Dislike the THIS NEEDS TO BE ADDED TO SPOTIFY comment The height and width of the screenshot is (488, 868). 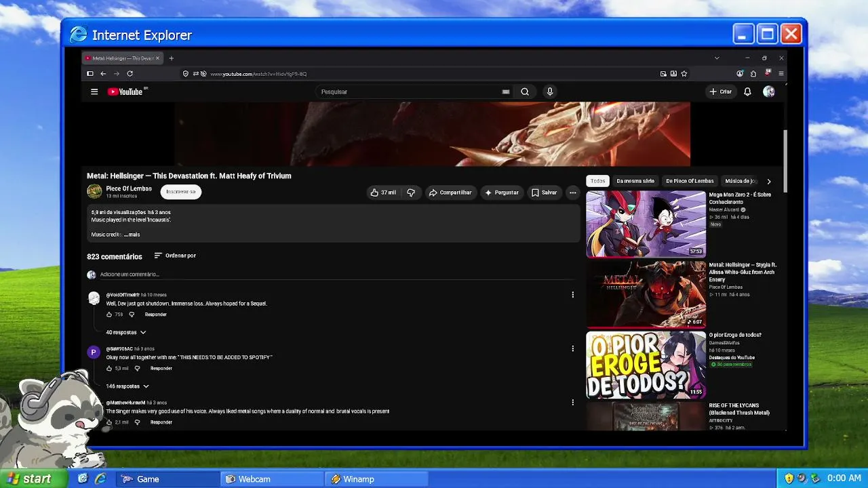point(137,369)
